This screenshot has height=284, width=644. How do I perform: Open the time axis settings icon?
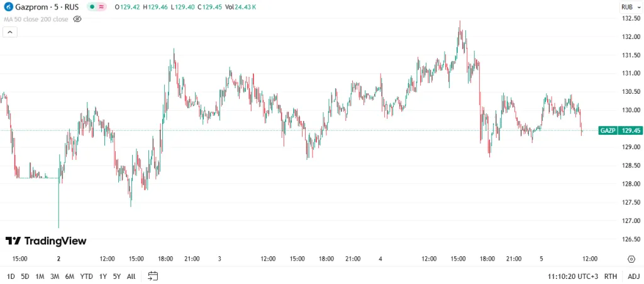coord(631,259)
